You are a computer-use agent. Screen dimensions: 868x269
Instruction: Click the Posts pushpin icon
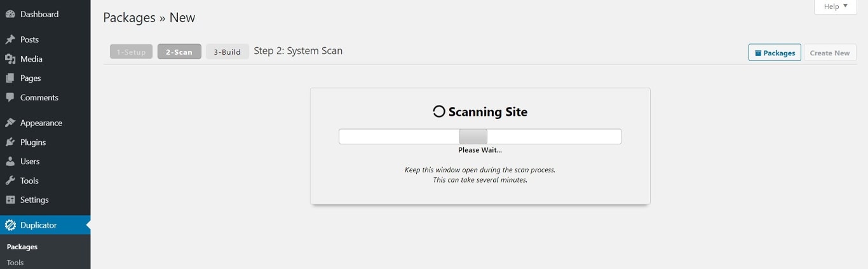click(x=10, y=39)
